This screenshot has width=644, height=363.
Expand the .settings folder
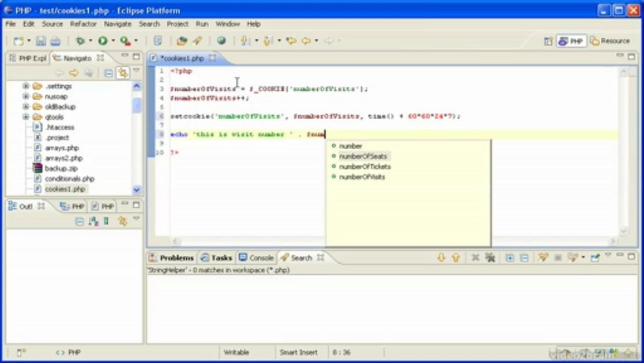tap(26, 86)
